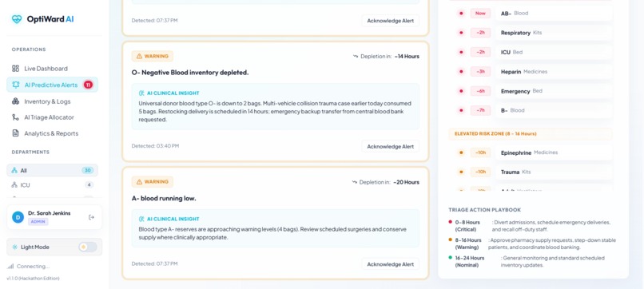Select the Heparin Medicines timeline entry
Screen dimensions: 644x289
coord(554,72)
